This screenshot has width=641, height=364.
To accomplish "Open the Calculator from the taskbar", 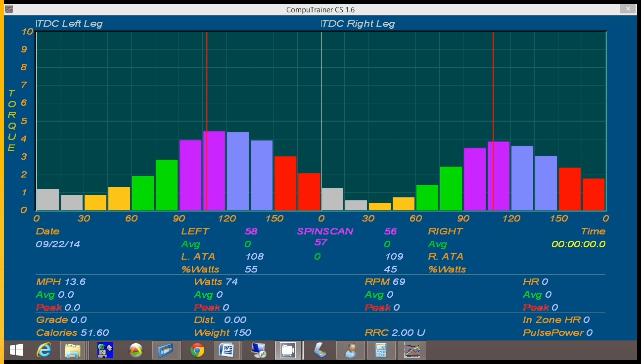I will click(x=380, y=351).
